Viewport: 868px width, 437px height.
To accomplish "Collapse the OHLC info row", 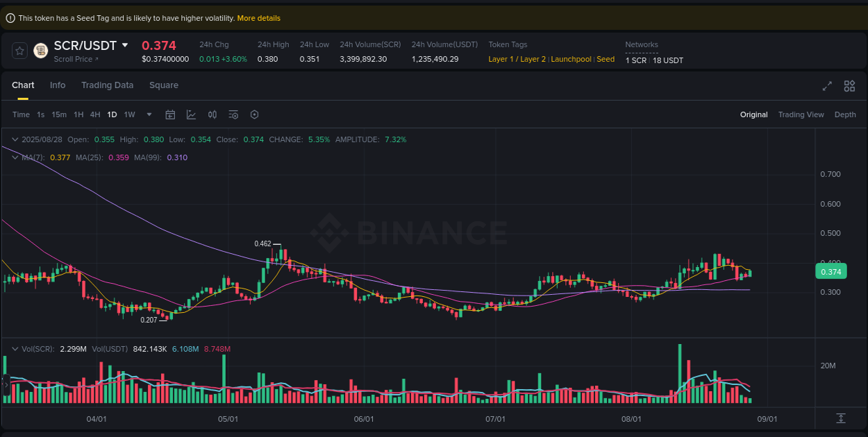I will coord(14,139).
